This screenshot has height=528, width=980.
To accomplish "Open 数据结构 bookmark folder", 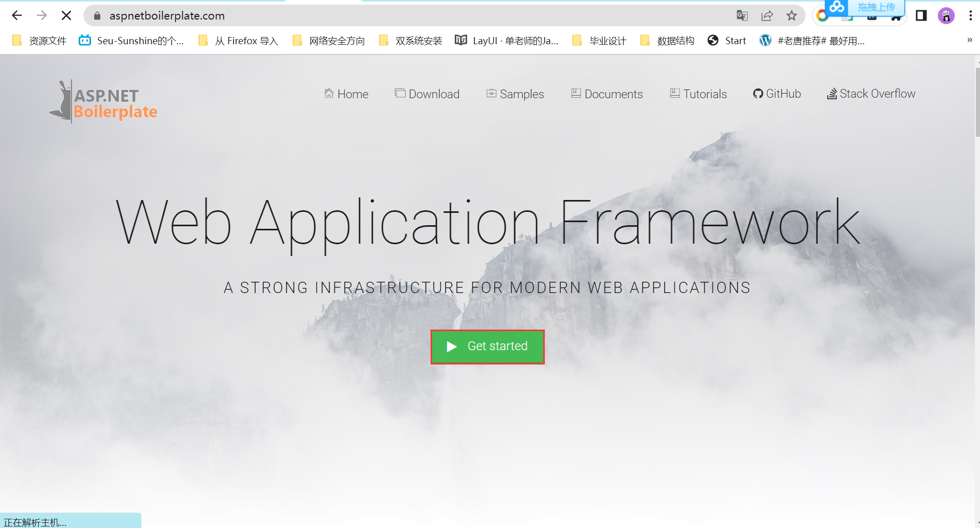I will pos(667,41).
